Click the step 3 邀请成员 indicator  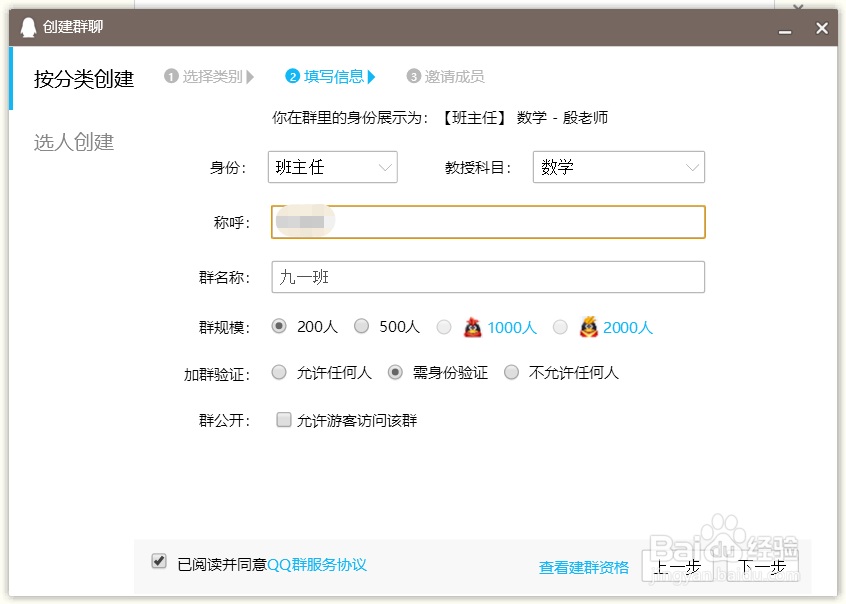444,76
